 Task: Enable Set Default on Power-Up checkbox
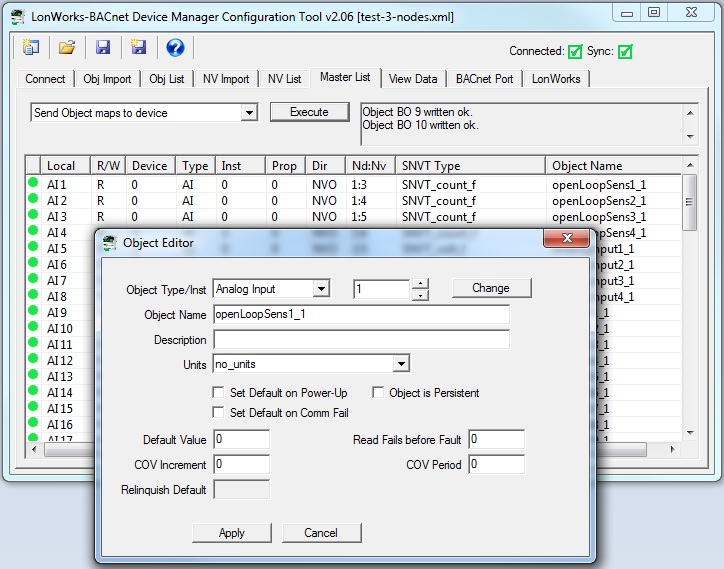pyautogui.click(x=219, y=393)
